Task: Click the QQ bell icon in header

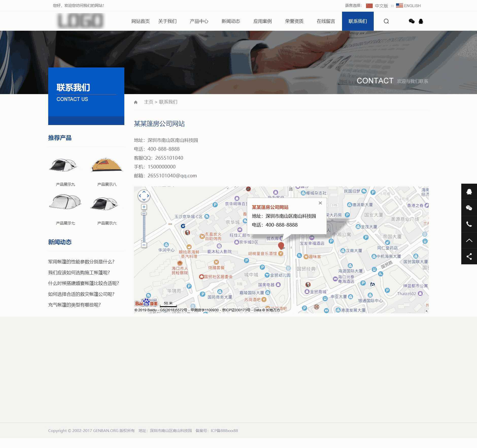Action: tap(421, 21)
